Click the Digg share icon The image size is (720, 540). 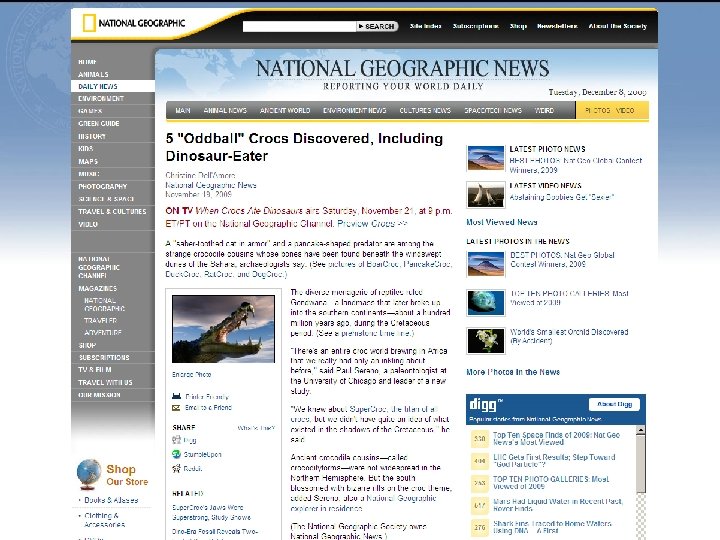pos(176,440)
